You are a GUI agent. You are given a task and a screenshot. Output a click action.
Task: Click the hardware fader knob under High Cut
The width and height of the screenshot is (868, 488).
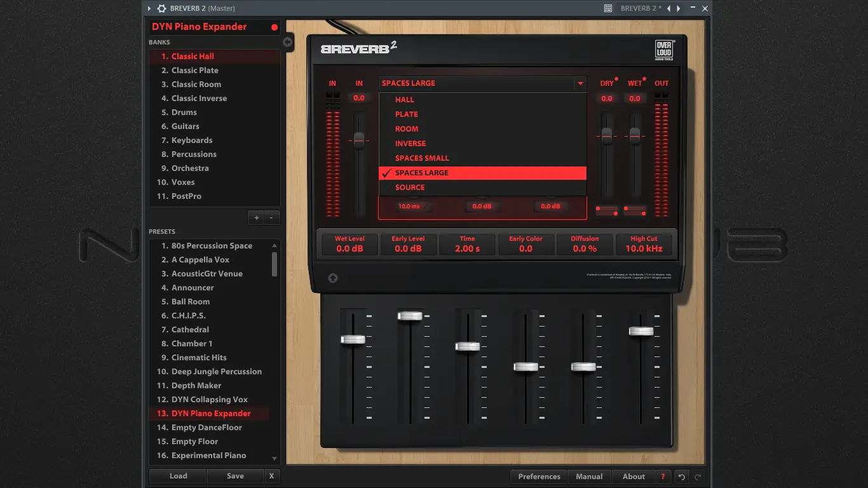(641, 331)
